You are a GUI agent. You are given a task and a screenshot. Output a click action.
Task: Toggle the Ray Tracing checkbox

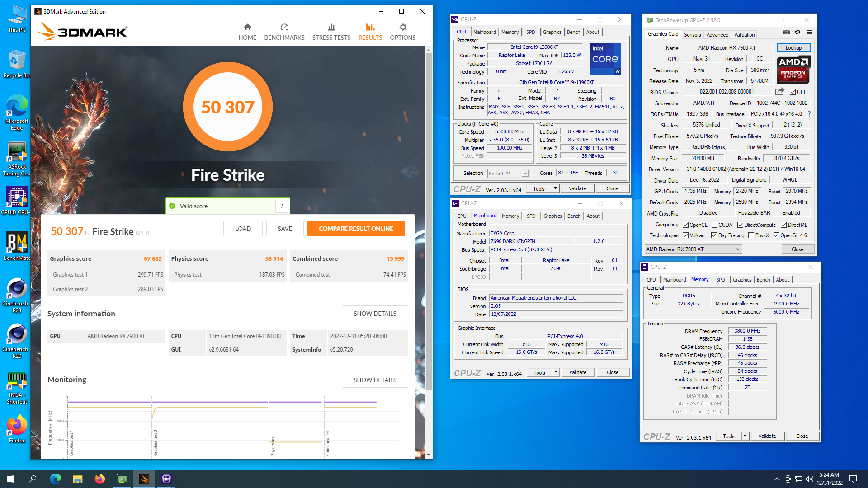click(714, 235)
